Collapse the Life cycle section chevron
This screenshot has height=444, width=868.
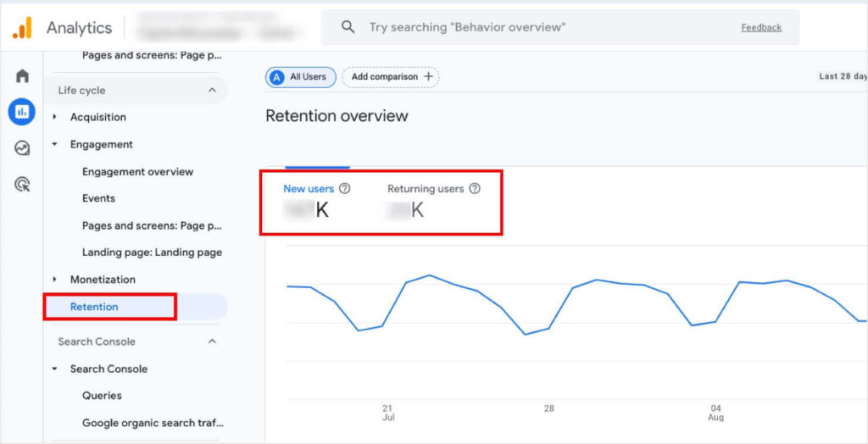point(212,90)
